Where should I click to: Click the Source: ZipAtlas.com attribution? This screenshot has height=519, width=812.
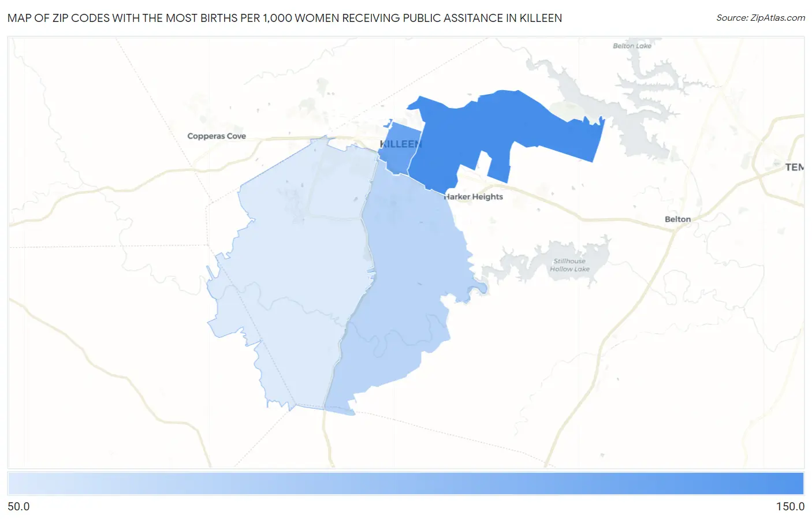point(761,18)
